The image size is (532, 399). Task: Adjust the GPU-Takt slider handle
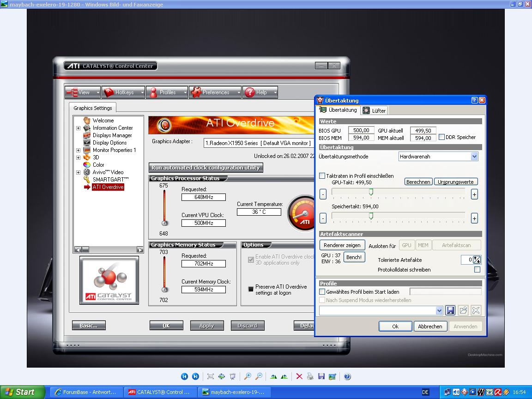[371, 192]
